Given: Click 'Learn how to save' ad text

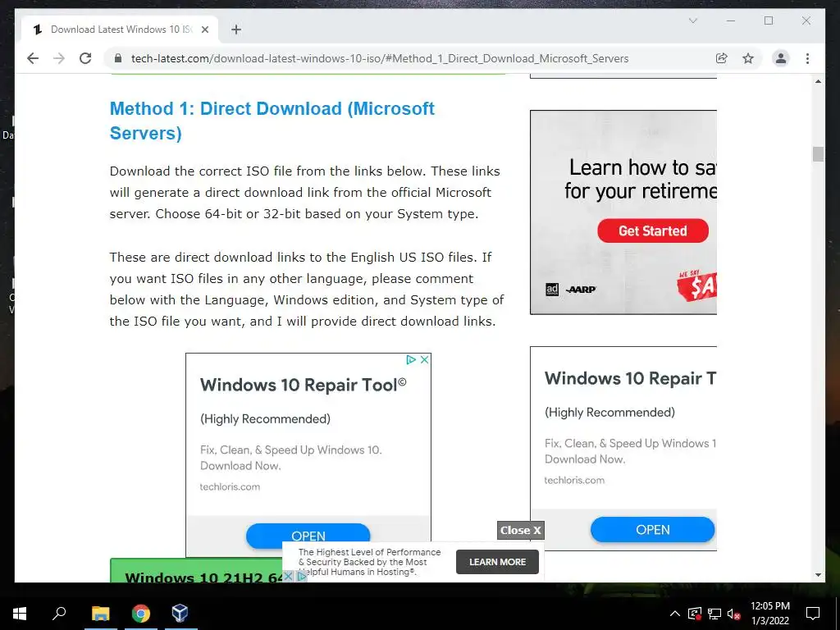Looking at the screenshot, I should [641, 179].
